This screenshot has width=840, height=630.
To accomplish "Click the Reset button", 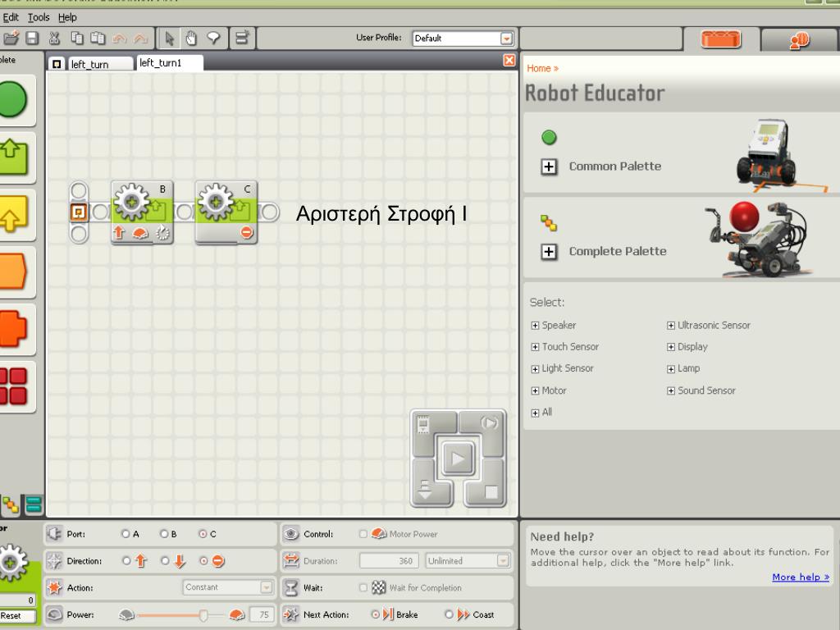I will click(x=17, y=616).
